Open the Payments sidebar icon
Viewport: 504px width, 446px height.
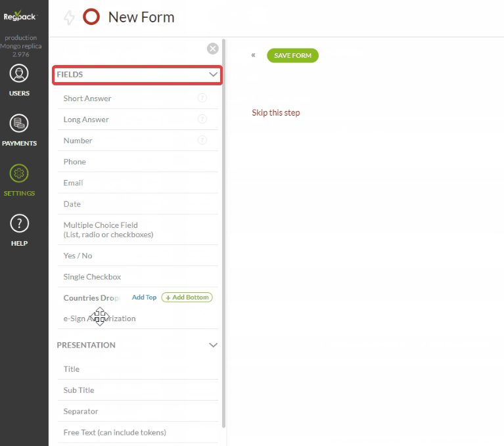(x=19, y=123)
